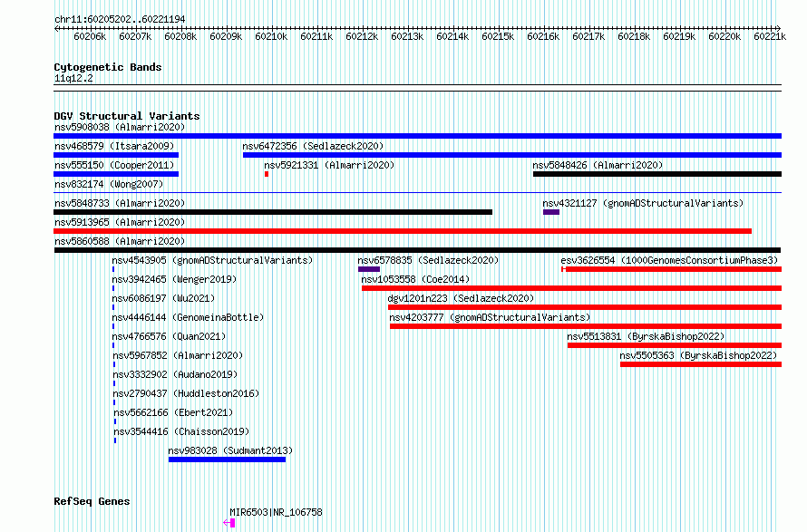This screenshot has width=807, height=532.
Task: Click the nsv5848426 (Almarri2020) black bar
Action: [x=657, y=174]
